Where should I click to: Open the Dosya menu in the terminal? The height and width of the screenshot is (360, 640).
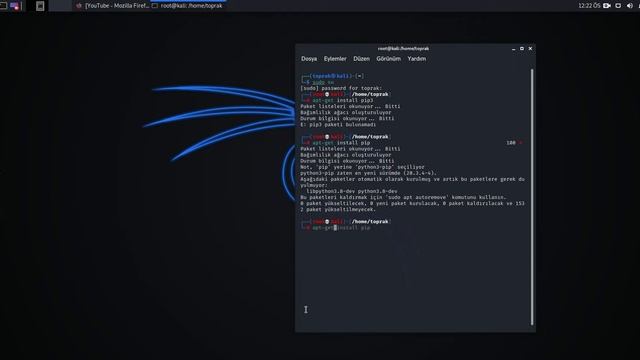click(x=309, y=59)
